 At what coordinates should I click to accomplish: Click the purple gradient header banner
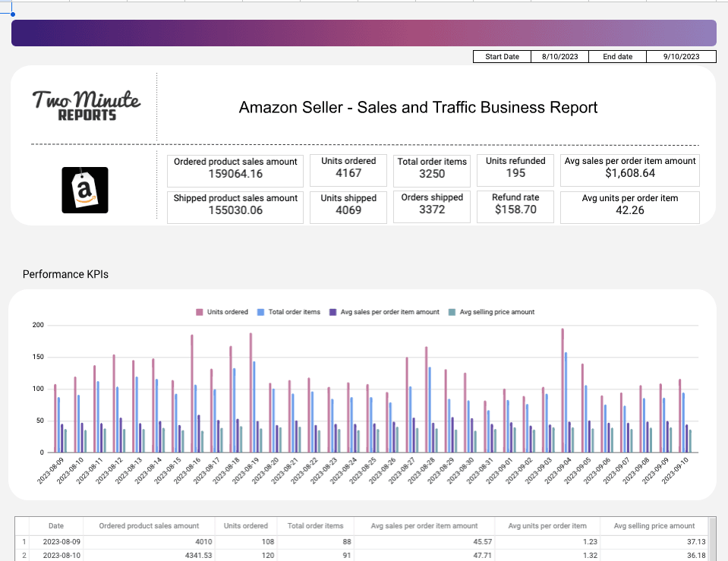[364, 33]
